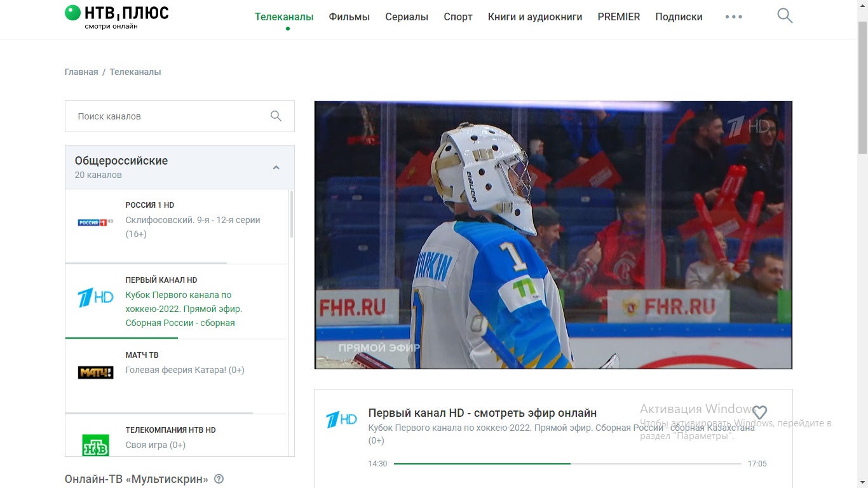The height and width of the screenshot is (488, 868).
Task: Click 'Голевая феерия Катара! (0+)' program text
Action: click(185, 370)
